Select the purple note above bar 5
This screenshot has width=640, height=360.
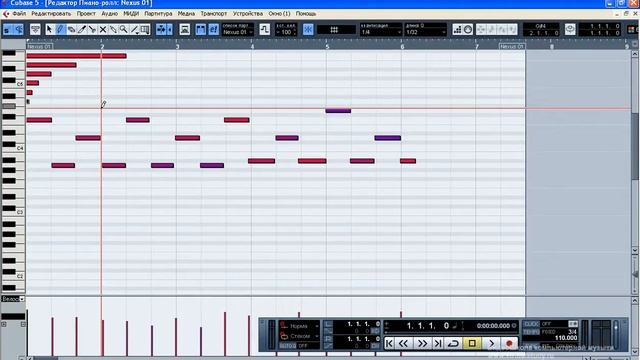tap(338, 111)
